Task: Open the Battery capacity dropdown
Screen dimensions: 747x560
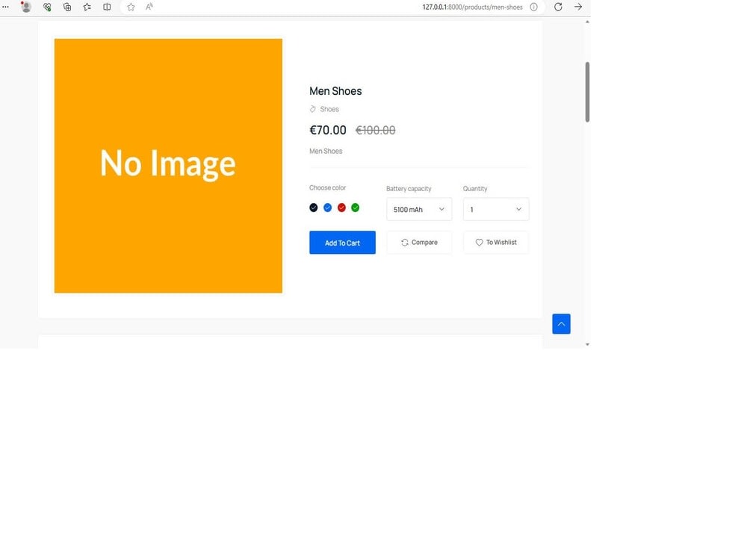Action: tap(419, 210)
